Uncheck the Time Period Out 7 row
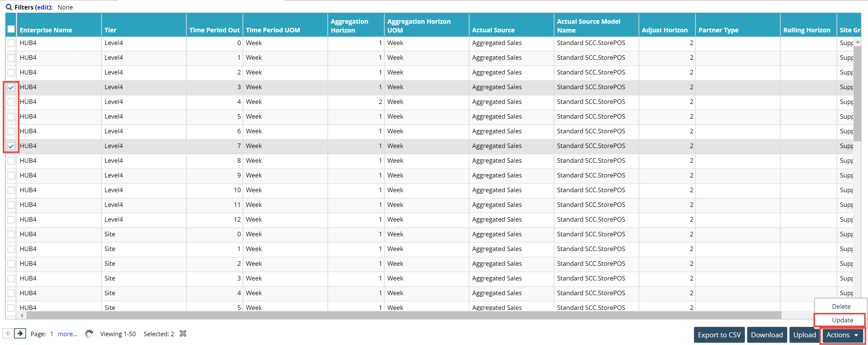Viewport: 868px width, 345px height. tap(11, 146)
